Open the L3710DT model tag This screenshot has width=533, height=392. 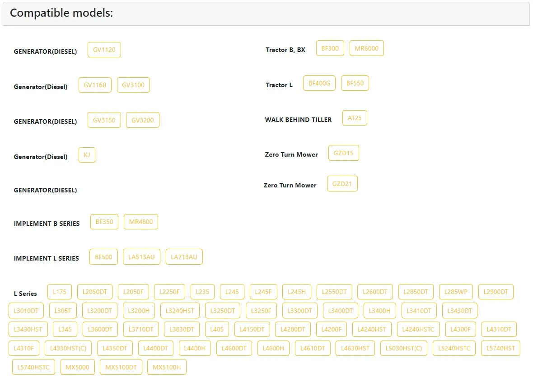pos(141,329)
